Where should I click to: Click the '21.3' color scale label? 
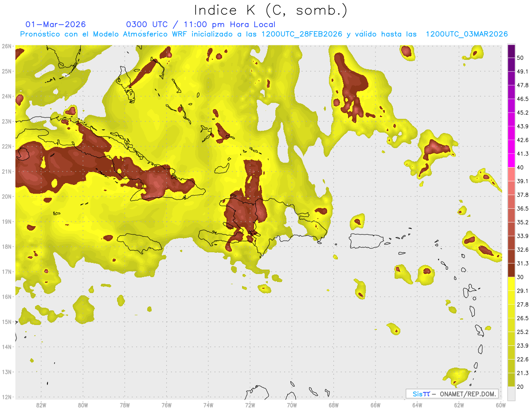click(523, 373)
